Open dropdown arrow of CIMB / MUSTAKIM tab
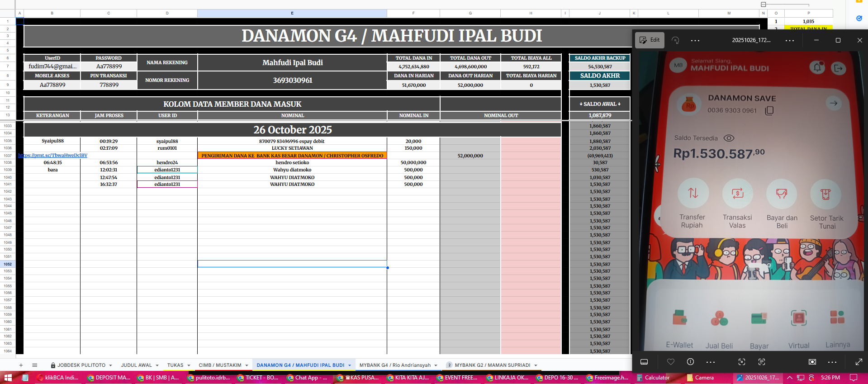868x384 pixels. (x=247, y=365)
